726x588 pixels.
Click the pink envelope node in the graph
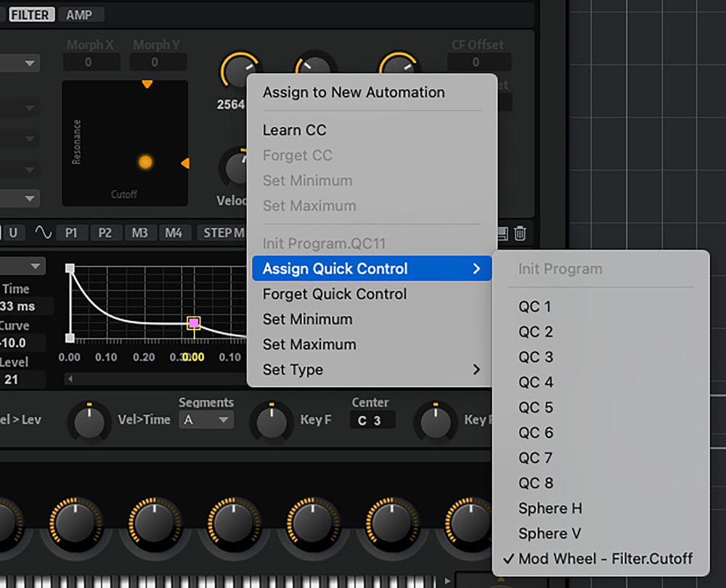tap(194, 323)
